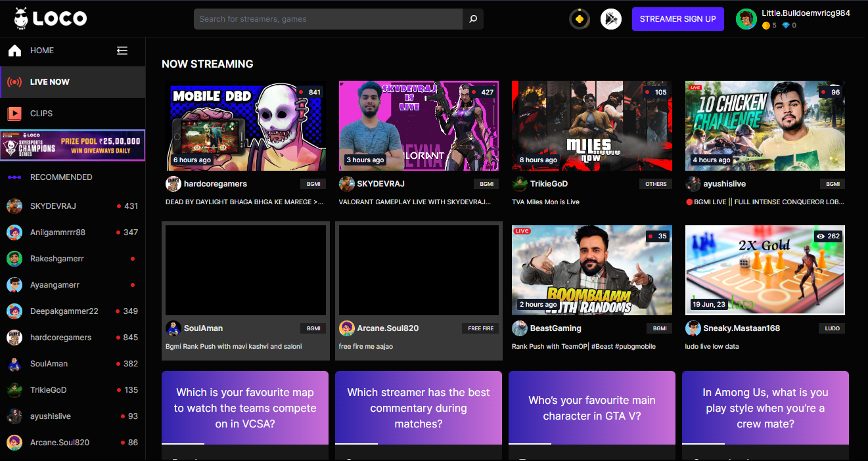Open Deepakgammer22 avatar in sidebar
Screen dimensions: 868x461
click(x=14, y=311)
